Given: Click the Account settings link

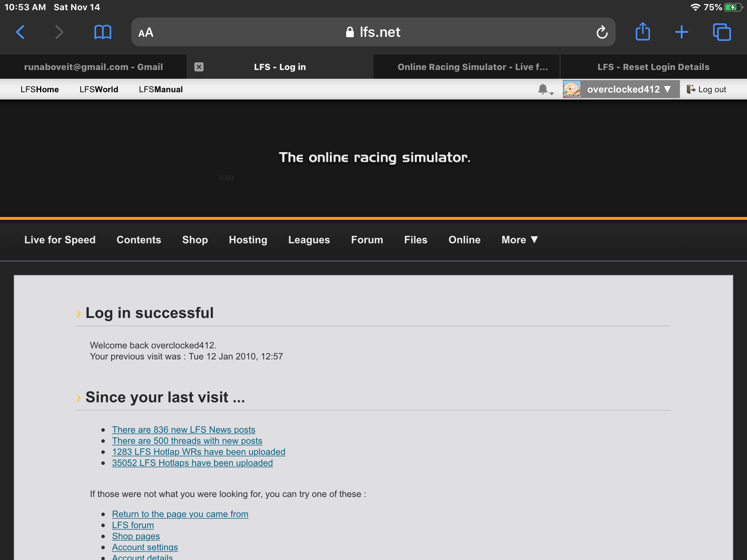Looking at the screenshot, I should (145, 547).
